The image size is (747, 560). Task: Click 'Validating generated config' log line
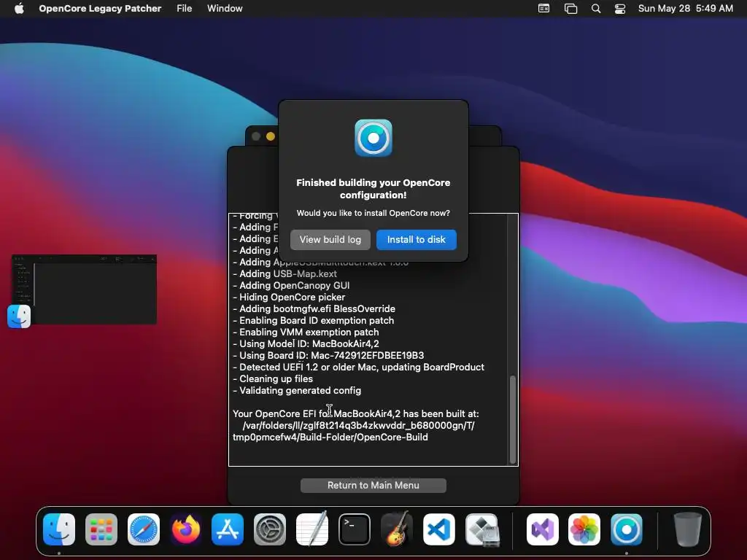click(x=297, y=391)
